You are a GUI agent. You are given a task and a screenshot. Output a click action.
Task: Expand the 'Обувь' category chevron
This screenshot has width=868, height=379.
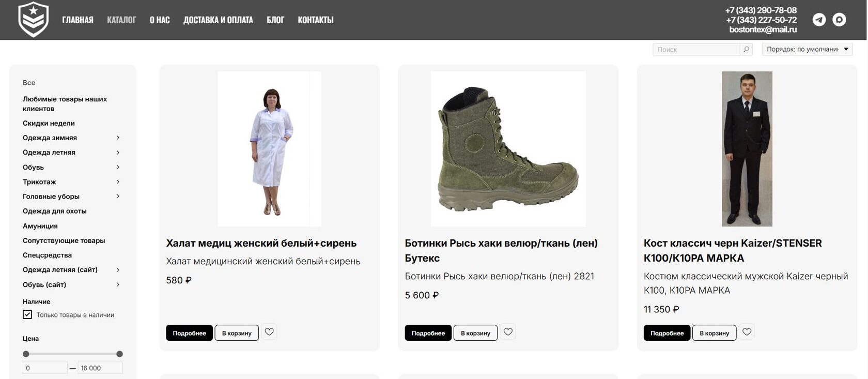118,167
